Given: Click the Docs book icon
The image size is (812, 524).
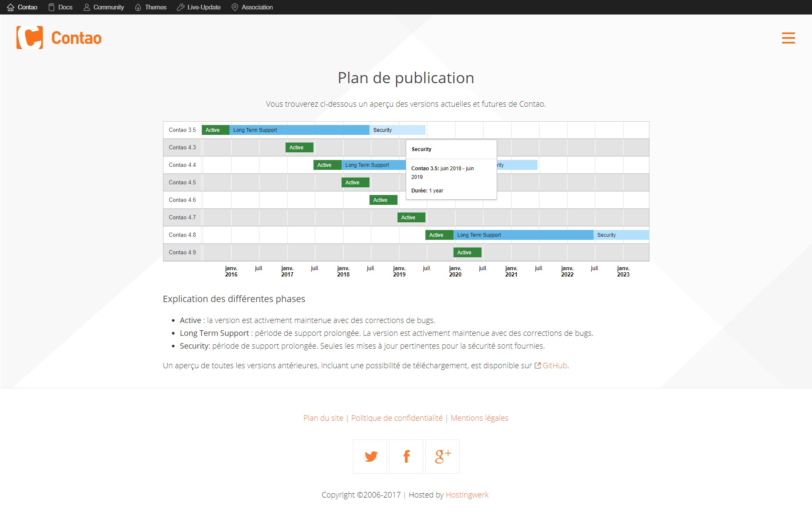Looking at the screenshot, I should click(x=51, y=7).
